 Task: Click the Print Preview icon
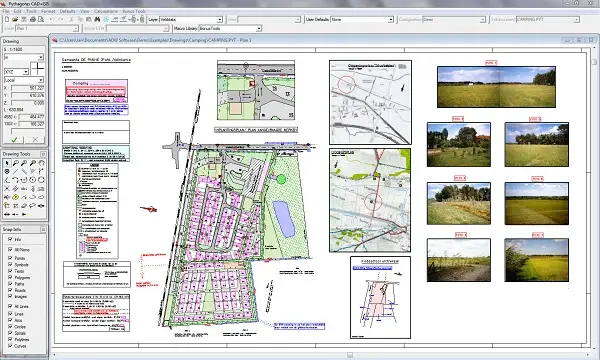tap(41, 19)
